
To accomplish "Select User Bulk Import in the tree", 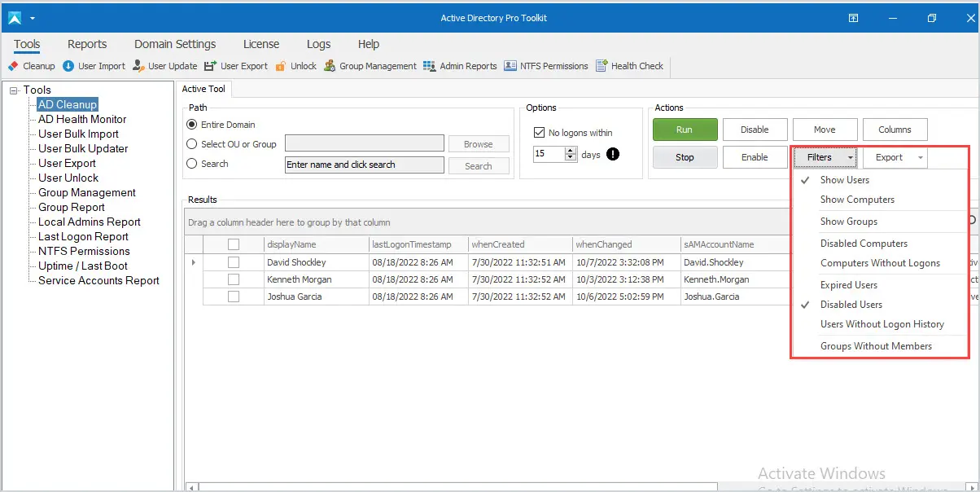I will pos(78,134).
